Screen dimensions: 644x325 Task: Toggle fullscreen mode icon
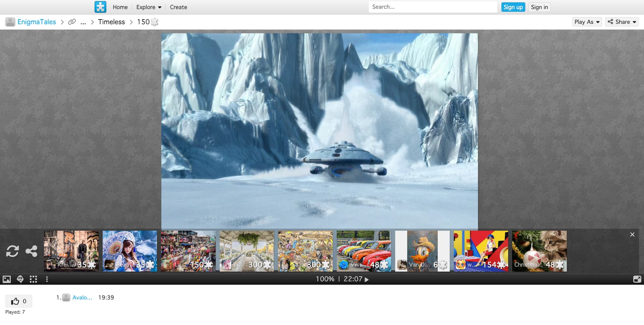coord(637,279)
